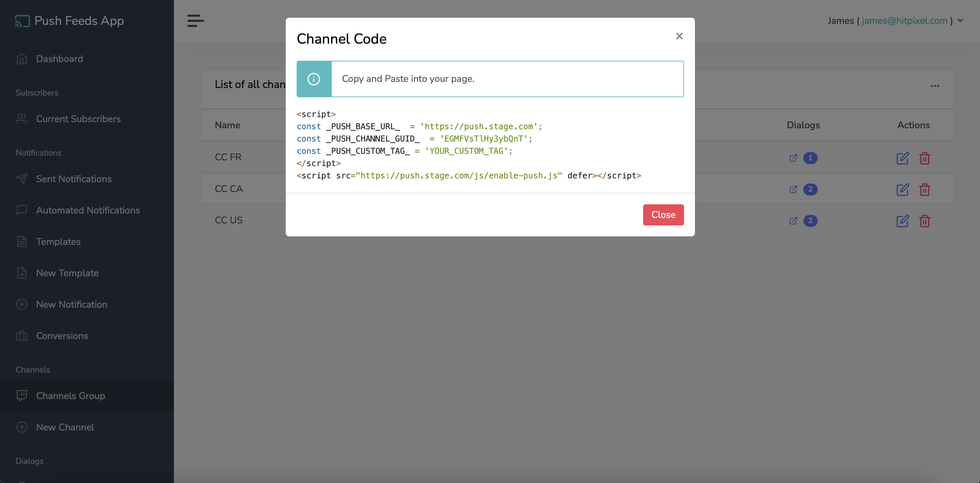
Task: Click the dialogs count badge for CC US
Action: tap(810, 221)
